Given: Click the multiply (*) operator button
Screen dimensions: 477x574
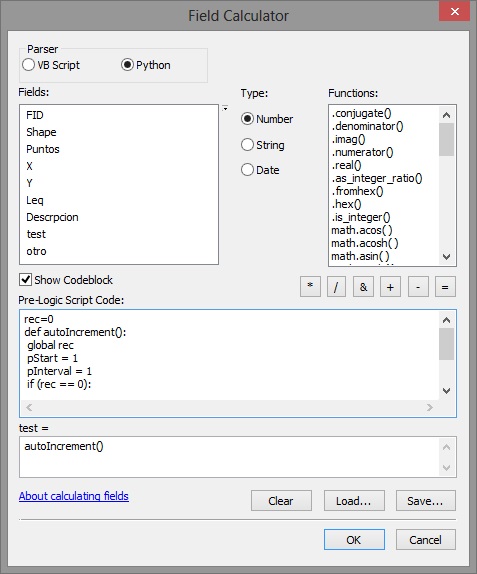Looking at the screenshot, I should pos(310,287).
